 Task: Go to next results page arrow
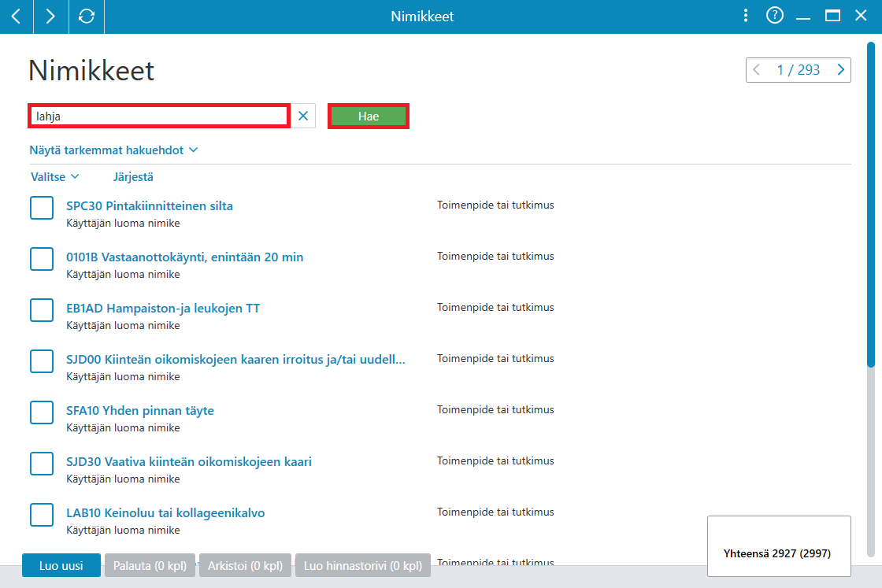(x=840, y=70)
